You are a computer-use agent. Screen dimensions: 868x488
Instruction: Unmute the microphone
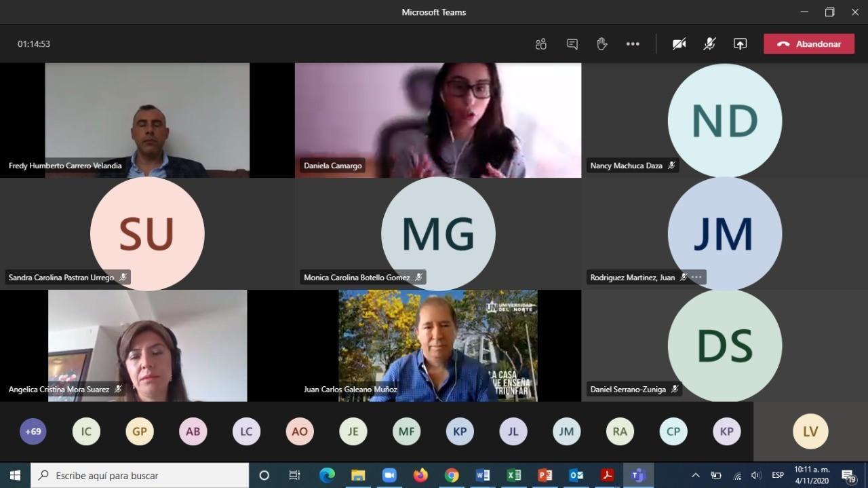pos(709,44)
